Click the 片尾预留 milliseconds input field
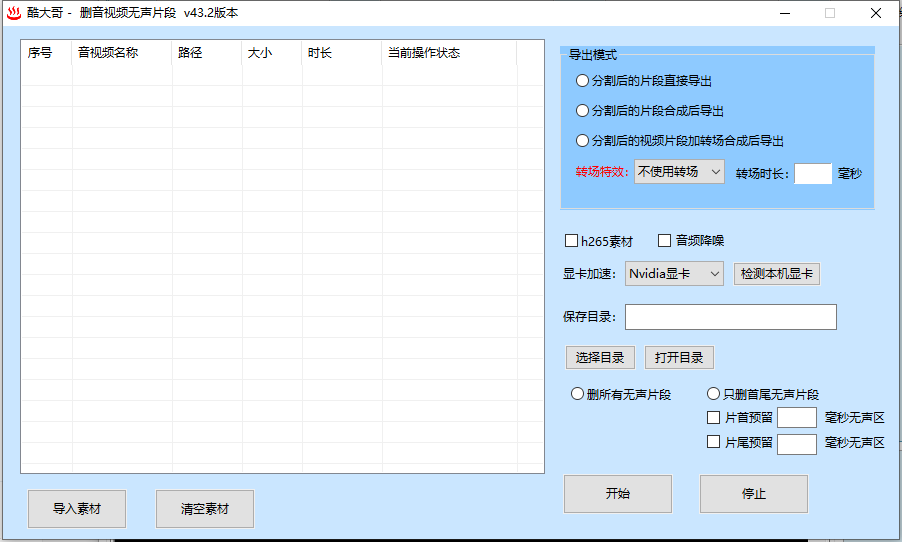Image resolution: width=902 pixels, height=542 pixels. 797,444
